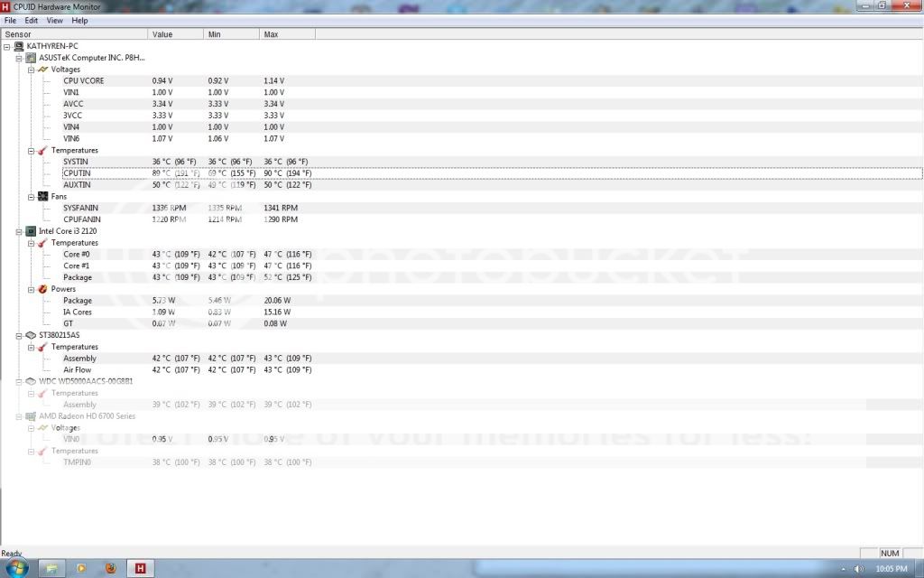The width and height of the screenshot is (924, 578).
Task: Select the CPUTIN temperature row
Action: [492, 173]
